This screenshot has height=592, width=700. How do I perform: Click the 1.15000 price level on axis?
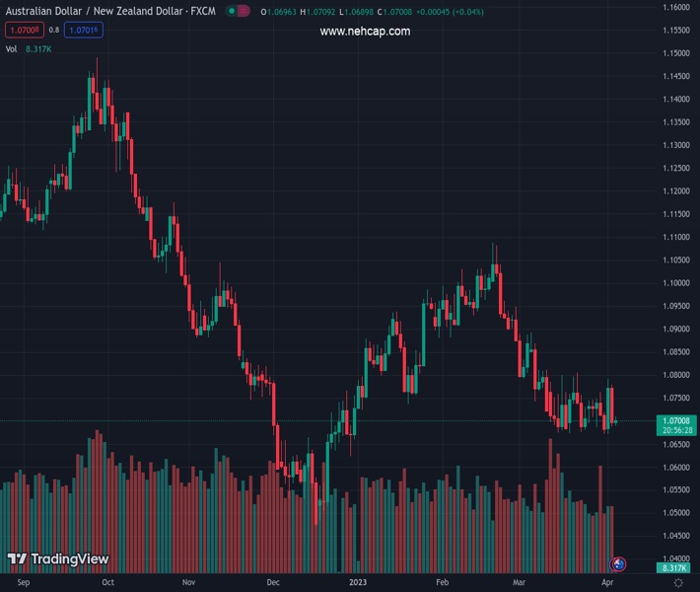[x=676, y=53]
